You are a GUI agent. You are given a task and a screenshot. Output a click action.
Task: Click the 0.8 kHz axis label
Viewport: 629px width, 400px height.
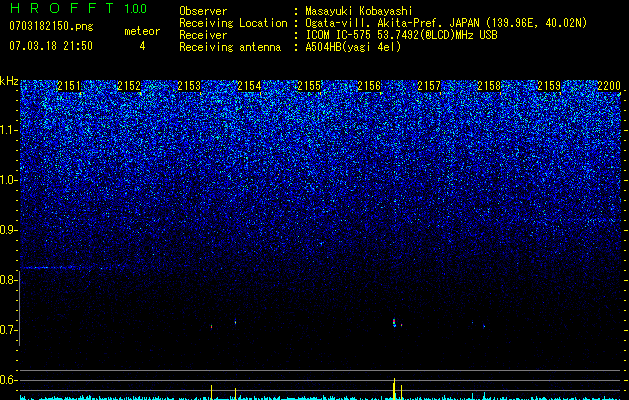click(x=7, y=280)
